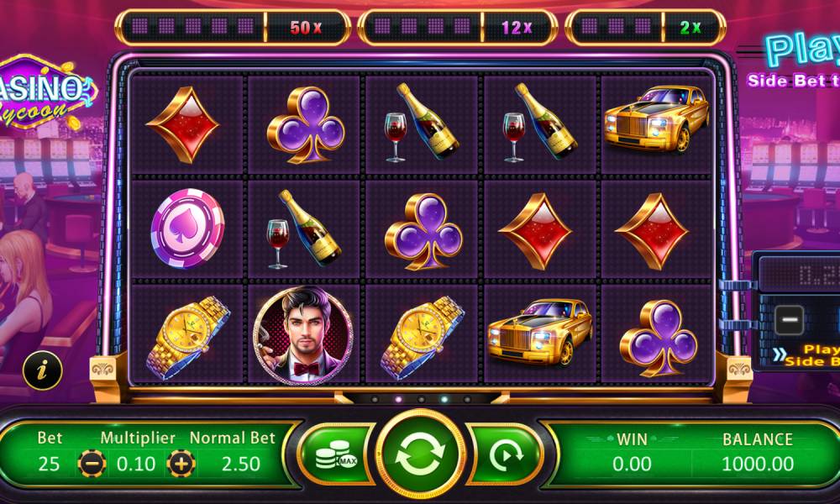Start autoplay with the circular arrow icon
This screenshot has width=840, height=504.
505,454
